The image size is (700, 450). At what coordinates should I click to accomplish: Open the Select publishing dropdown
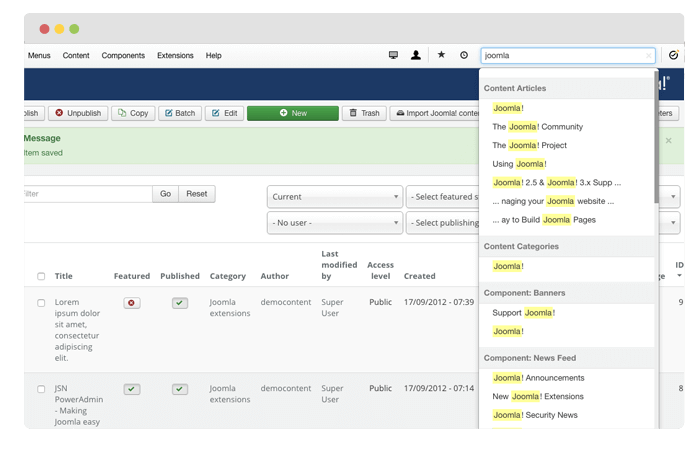pyautogui.click(x=442, y=223)
